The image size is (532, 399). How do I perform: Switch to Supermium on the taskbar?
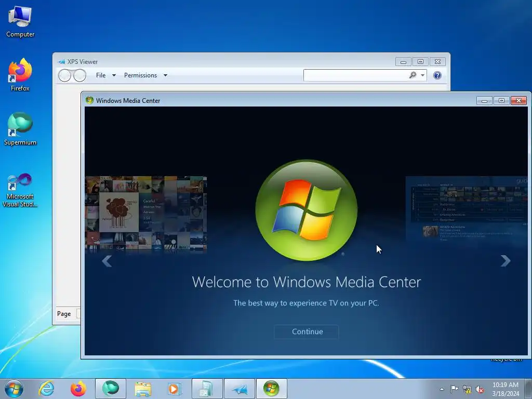coord(111,389)
